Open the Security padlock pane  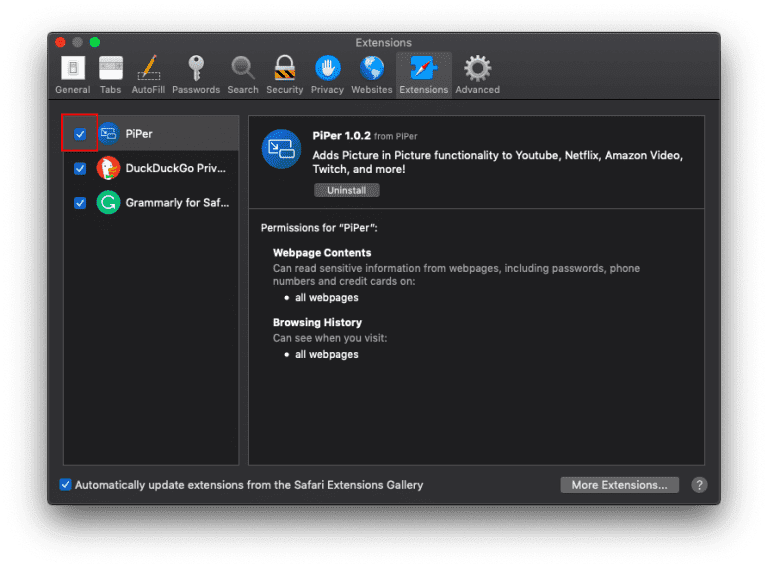pyautogui.click(x=285, y=75)
